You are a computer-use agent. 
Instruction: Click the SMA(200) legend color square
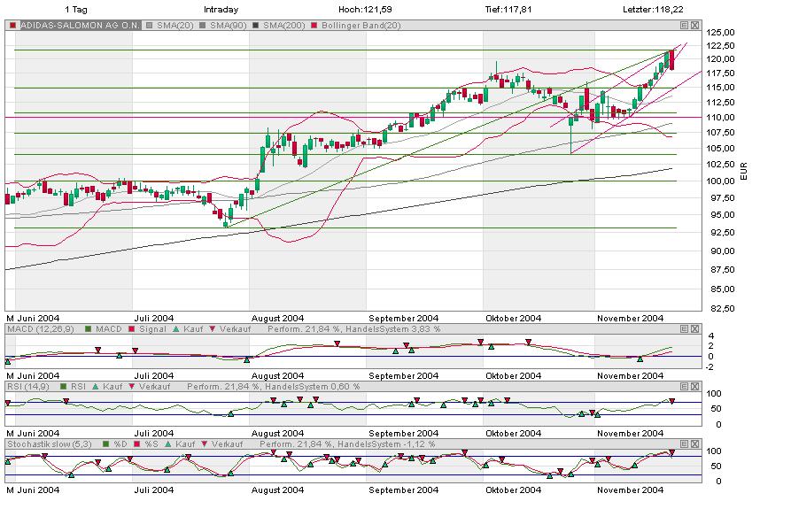[x=256, y=25]
